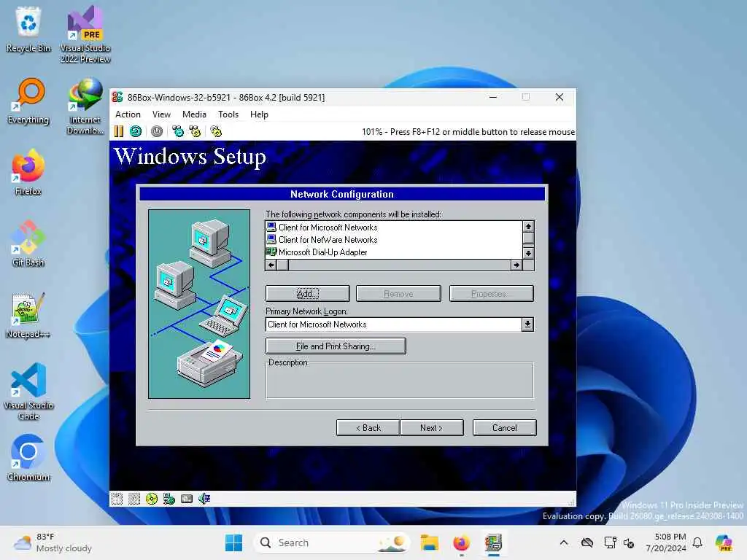Viewport: 747px width, 560px height.
Task: Click the hard disk status icon
Action: pyautogui.click(x=187, y=499)
